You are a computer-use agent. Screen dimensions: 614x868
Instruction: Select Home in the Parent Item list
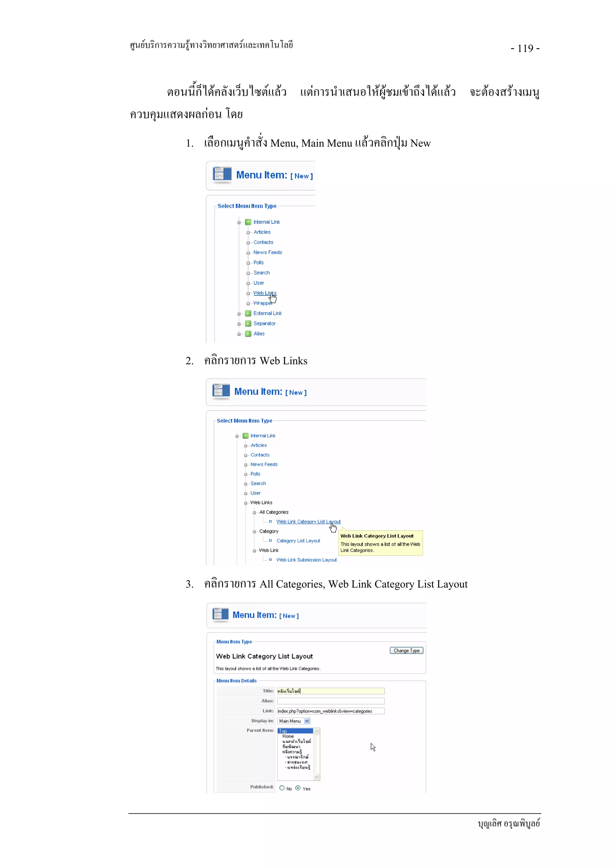point(288,736)
